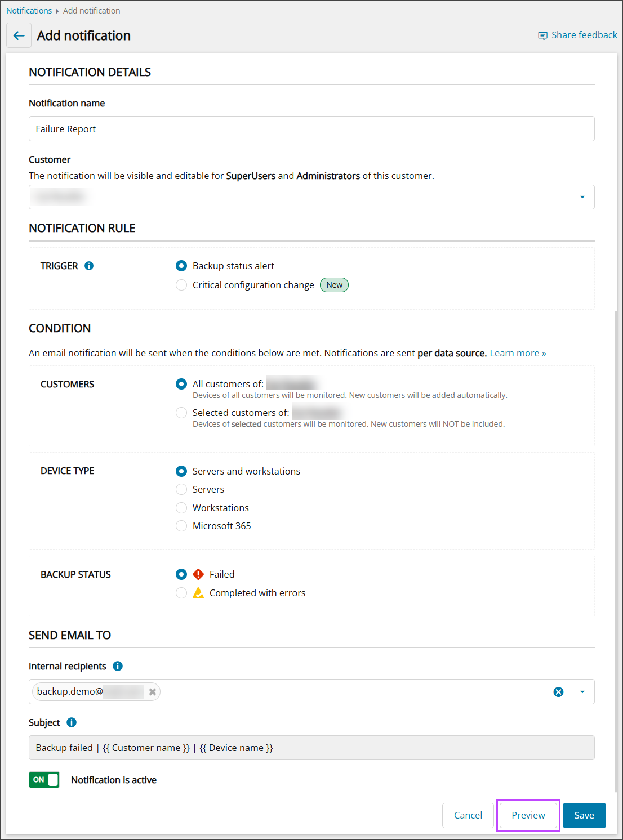Screen dimensions: 623x840
Task: Select Critical configuration change trigger
Action: 181,285
